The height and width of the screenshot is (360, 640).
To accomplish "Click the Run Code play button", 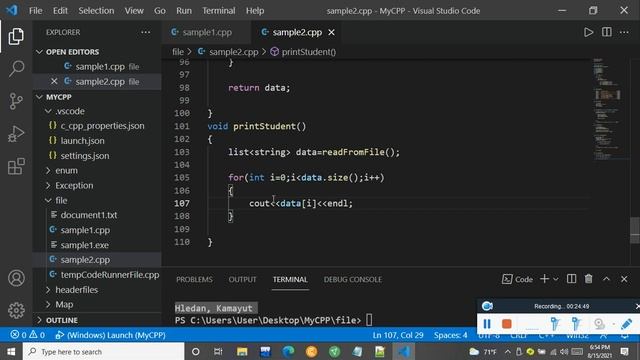I will [x=588, y=32].
